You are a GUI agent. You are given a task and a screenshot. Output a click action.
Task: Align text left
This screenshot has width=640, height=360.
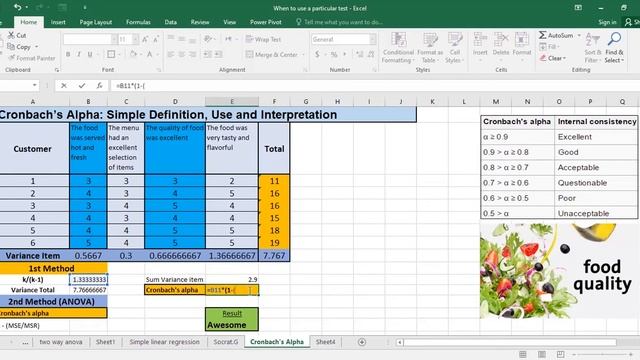coord(171,54)
